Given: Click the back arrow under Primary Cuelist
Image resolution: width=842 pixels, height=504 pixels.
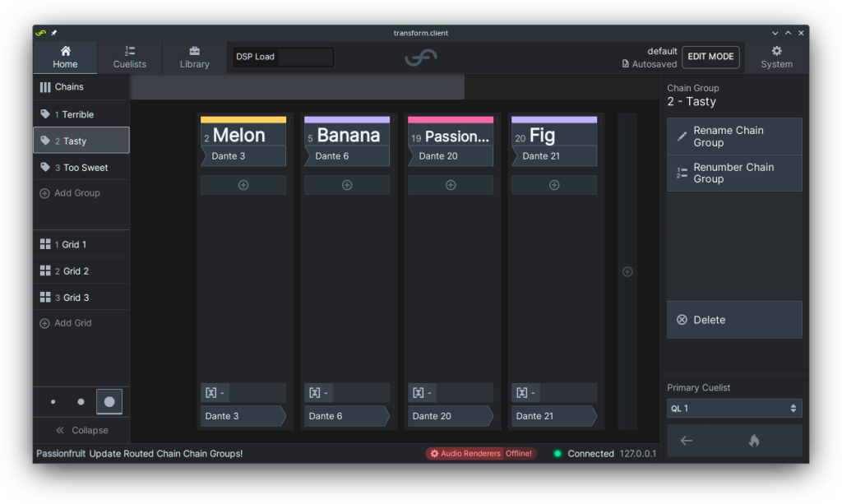Looking at the screenshot, I should [x=686, y=441].
